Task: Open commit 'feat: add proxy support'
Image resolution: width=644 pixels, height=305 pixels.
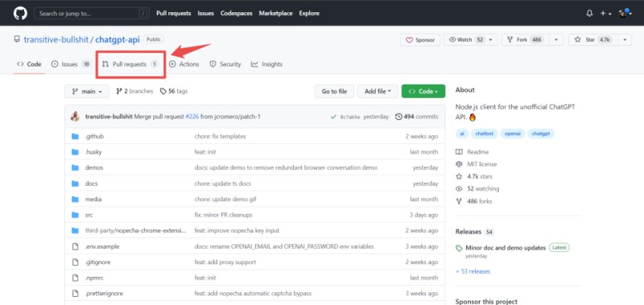Action: (225, 262)
